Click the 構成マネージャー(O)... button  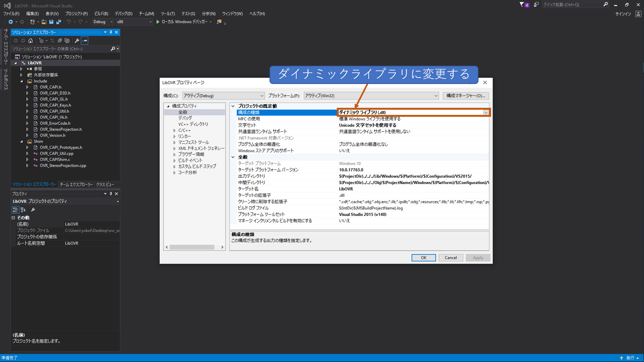point(466,96)
